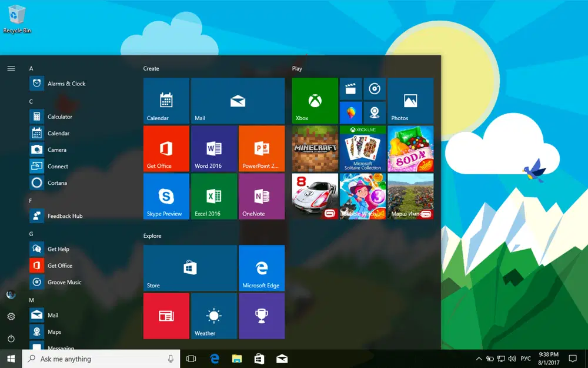Open the Paint 3D small tile

350,112
